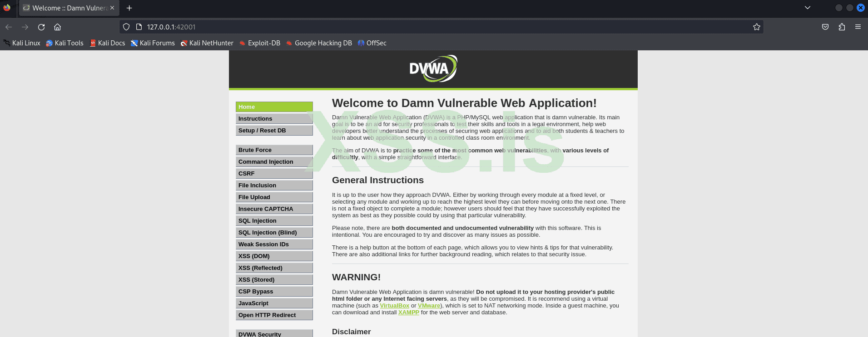Open the Exploit-DB bookmark
The image size is (868, 337).
coord(260,43)
